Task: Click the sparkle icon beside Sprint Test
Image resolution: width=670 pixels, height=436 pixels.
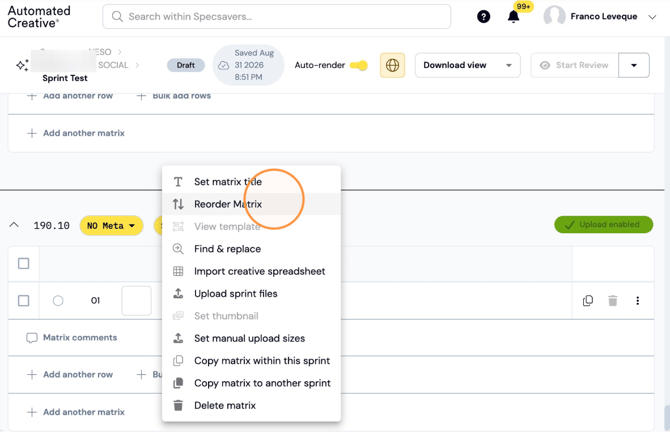Action: click(x=22, y=65)
